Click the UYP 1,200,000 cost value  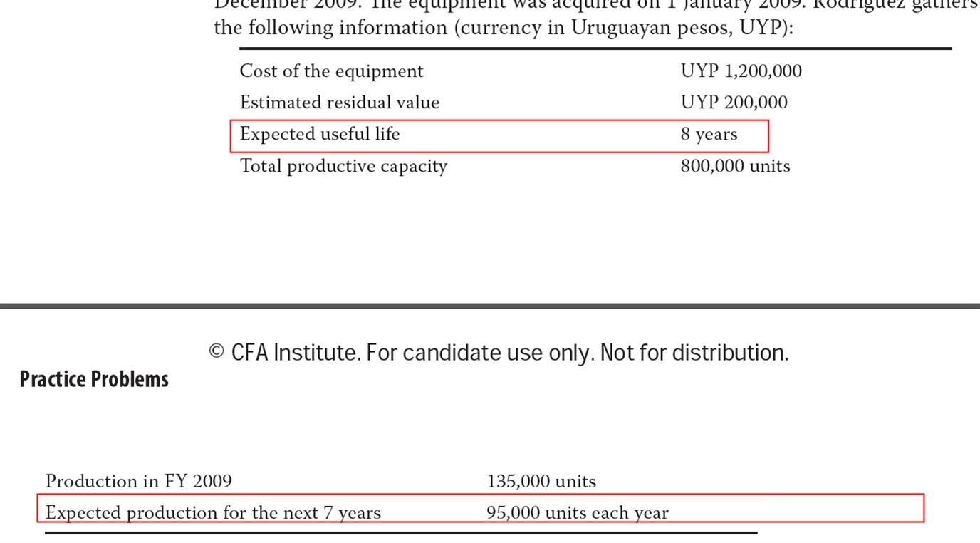pyautogui.click(x=741, y=71)
